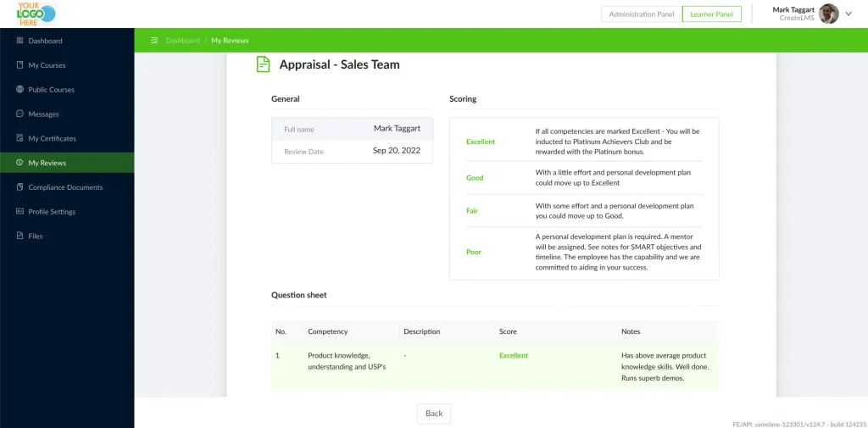Click the My Reviews clock icon
The height and width of the screenshot is (428, 868).
[x=20, y=162]
